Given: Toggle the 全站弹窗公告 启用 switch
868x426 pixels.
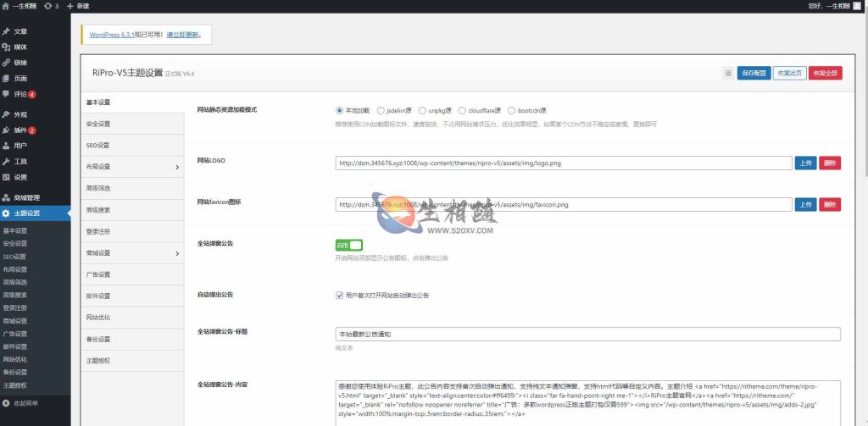Looking at the screenshot, I should [x=348, y=245].
